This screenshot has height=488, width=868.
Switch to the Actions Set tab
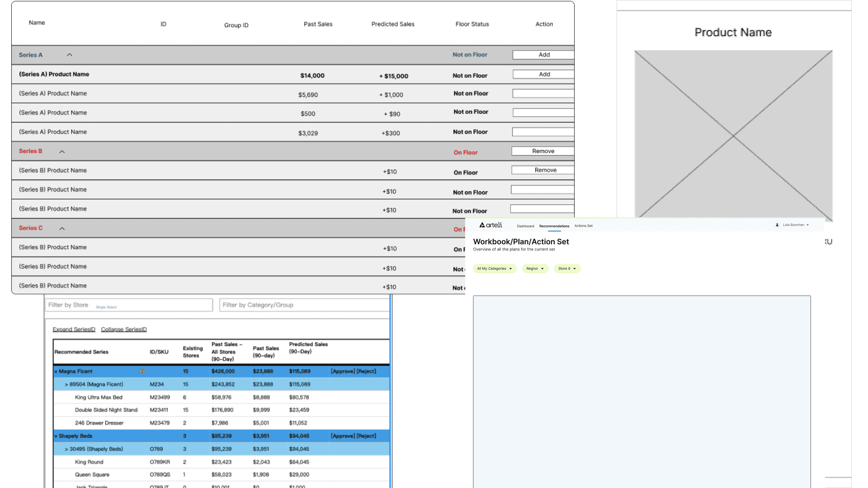coord(583,226)
